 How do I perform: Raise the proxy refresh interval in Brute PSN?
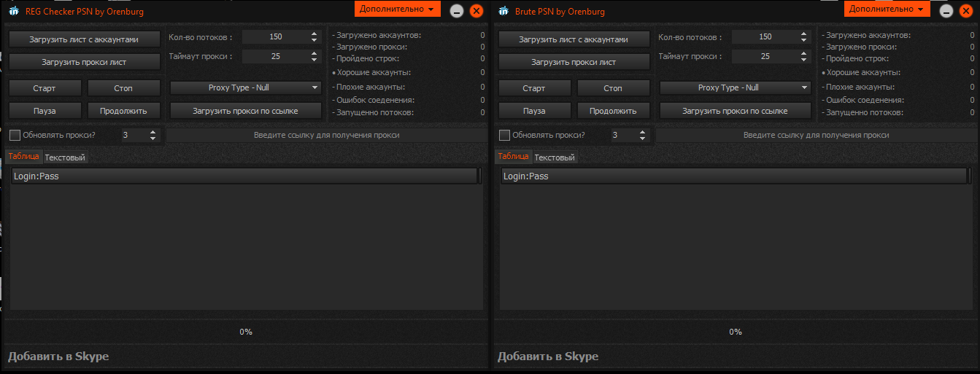pos(642,132)
